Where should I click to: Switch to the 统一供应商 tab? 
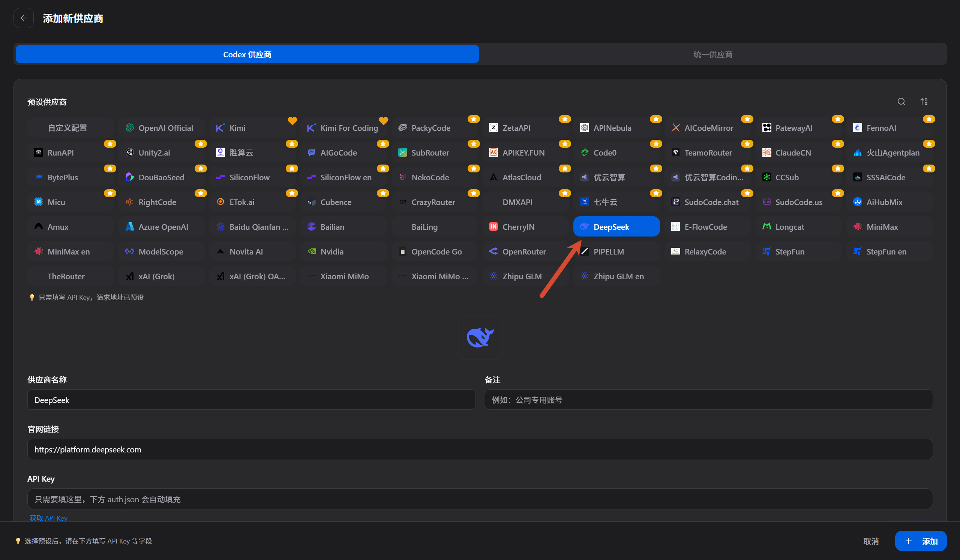coord(712,54)
